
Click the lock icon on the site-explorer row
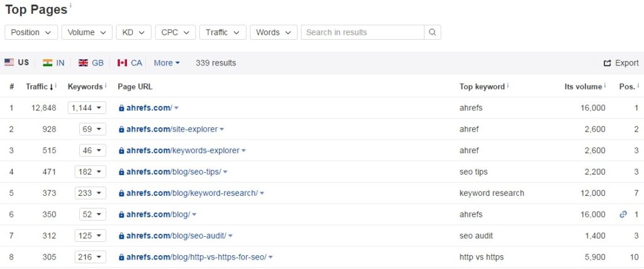(x=121, y=129)
